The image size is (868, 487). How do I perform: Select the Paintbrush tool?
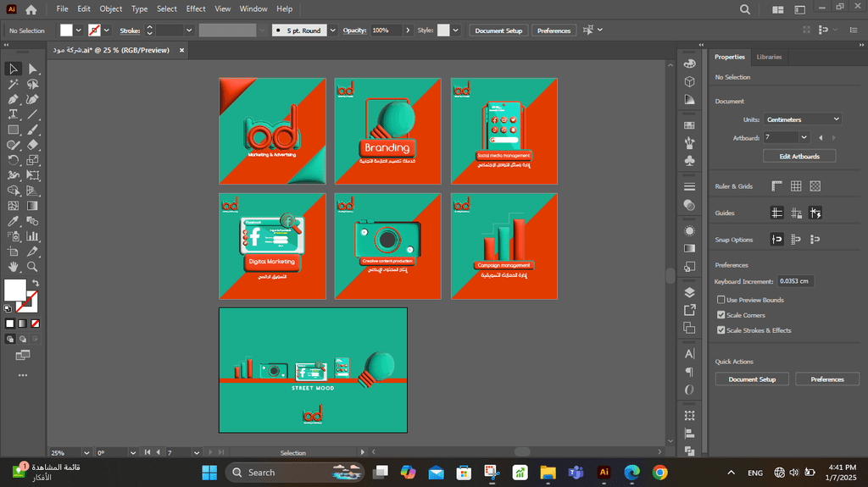coord(33,130)
